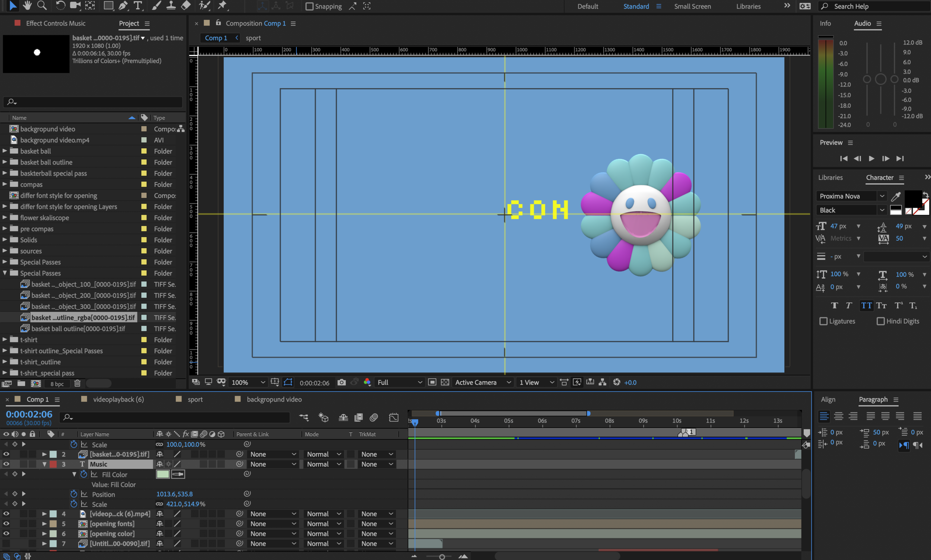Jump to the first frame
Image resolution: width=931 pixels, height=560 pixels.
pos(843,159)
